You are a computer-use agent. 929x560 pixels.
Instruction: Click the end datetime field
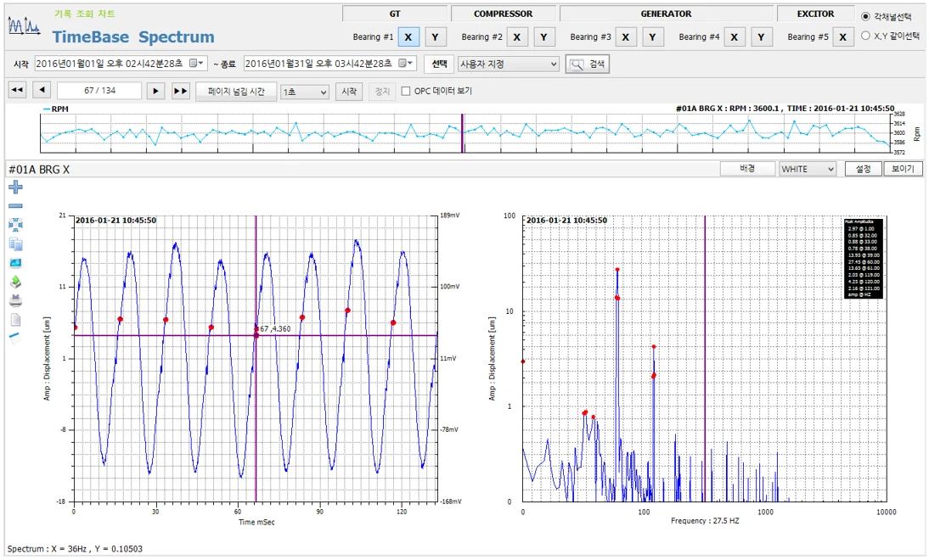point(329,64)
